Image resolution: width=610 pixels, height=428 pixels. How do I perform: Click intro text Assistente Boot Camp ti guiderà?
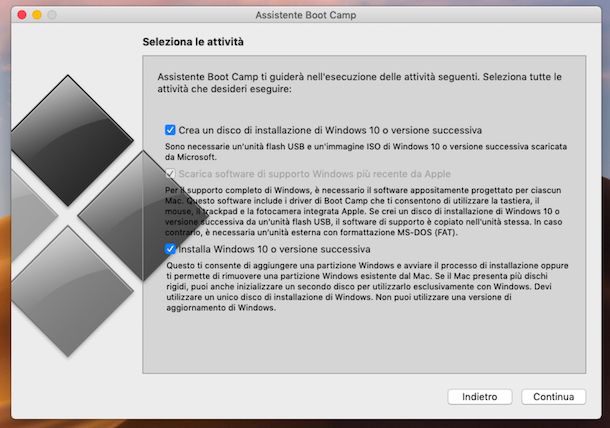click(359, 82)
